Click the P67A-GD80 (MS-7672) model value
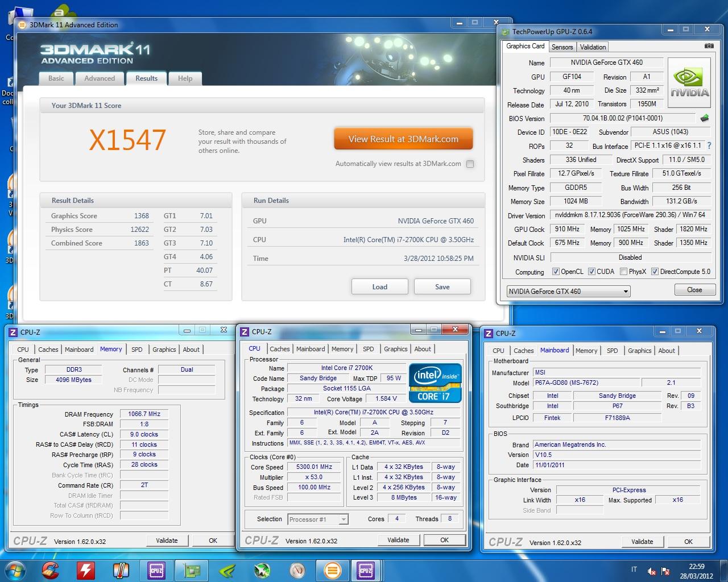Viewport: 728px width, 582px height. (x=586, y=383)
